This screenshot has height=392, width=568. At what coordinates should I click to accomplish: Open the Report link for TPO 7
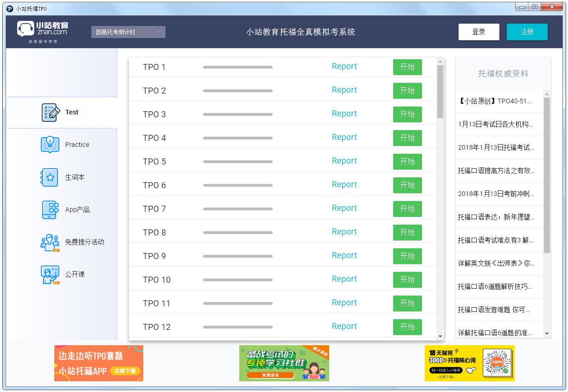click(x=345, y=208)
